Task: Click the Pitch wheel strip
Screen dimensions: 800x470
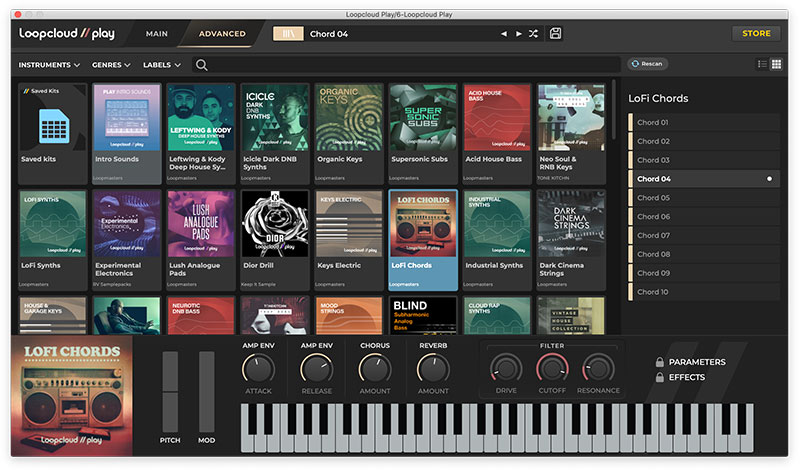Action: point(170,391)
